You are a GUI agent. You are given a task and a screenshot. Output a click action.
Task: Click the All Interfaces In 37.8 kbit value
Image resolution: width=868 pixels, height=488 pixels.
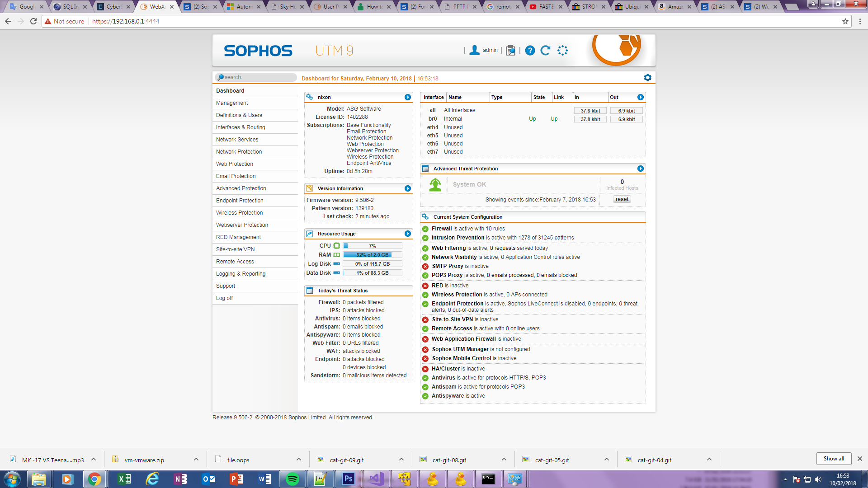(x=590, y=111)
